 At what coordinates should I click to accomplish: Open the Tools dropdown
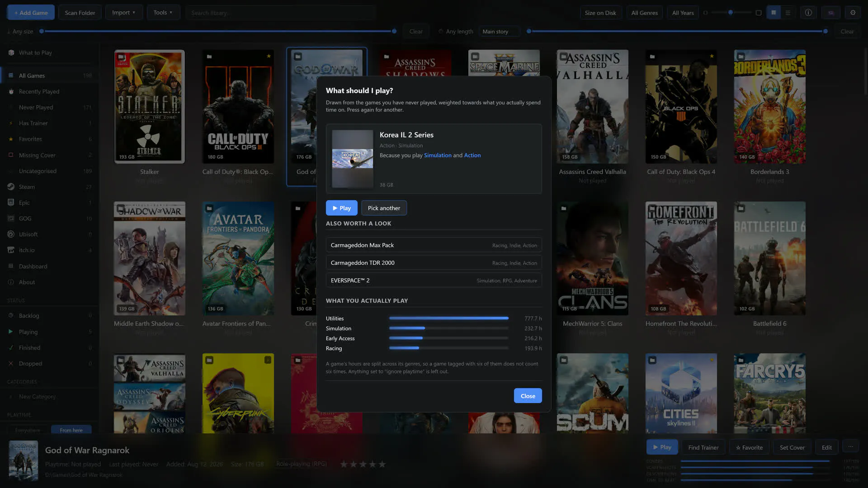click(x=163, y=13)
